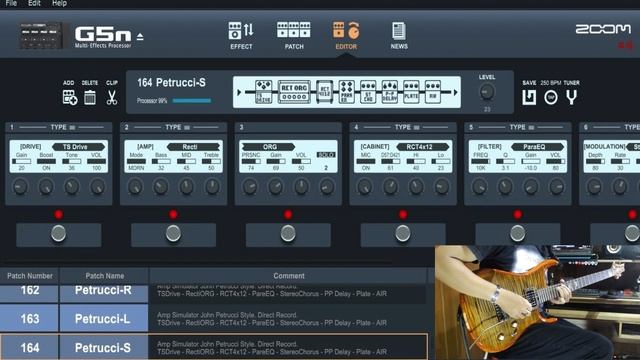Toggle footswitch for slot 6 Modulation
Viewport: 640px width, 360px height.
632,234
